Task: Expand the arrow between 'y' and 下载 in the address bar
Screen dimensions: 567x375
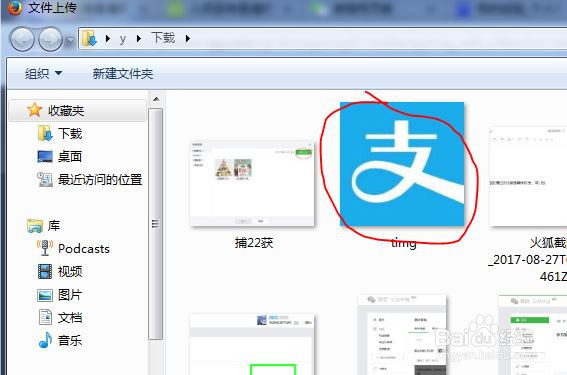Action: [x=139, y=38]
